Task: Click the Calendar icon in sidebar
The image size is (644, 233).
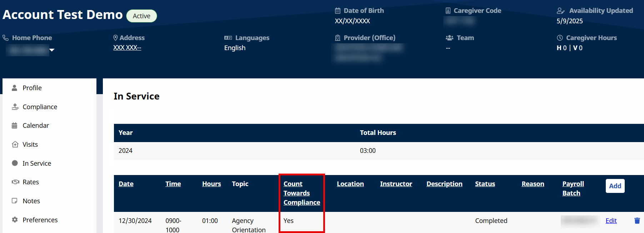Action: point(15,126)
